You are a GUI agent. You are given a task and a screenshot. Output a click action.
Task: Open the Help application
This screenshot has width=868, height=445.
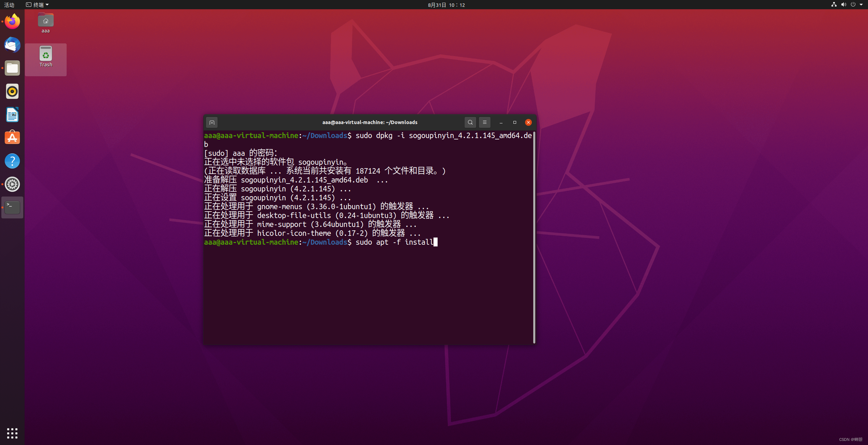click(12, 161)
